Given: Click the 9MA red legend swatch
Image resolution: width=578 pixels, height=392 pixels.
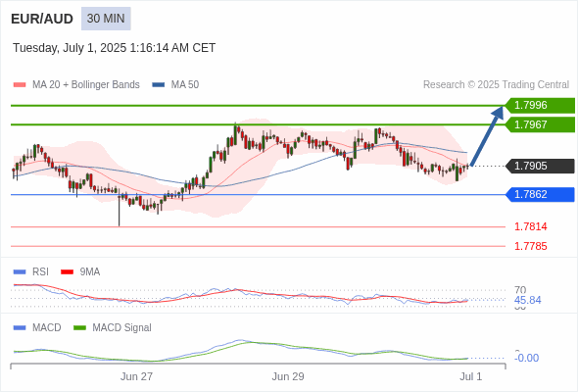Looking at the screenshot, I should (x=67, y=272).
